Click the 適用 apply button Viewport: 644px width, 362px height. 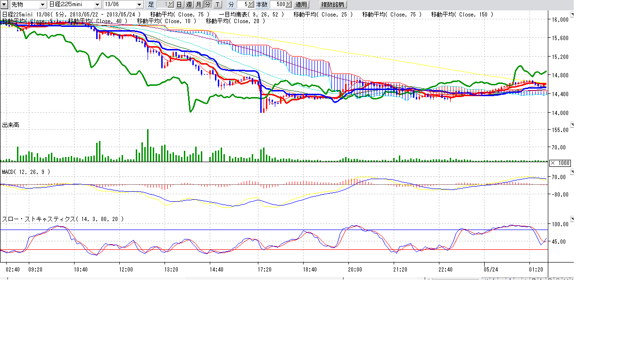[x=301, y=4]
